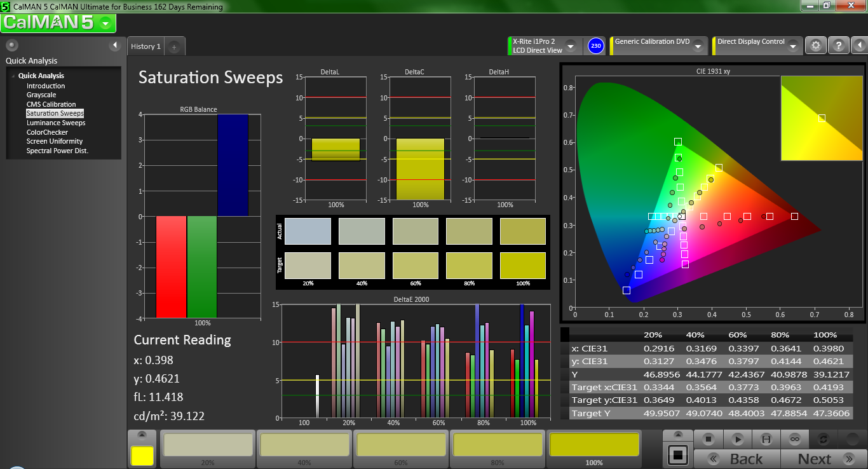868x469 pixels.
Task: Click the infinity continuous read icon
Action: pyautogui.click(x=794, y=439)
